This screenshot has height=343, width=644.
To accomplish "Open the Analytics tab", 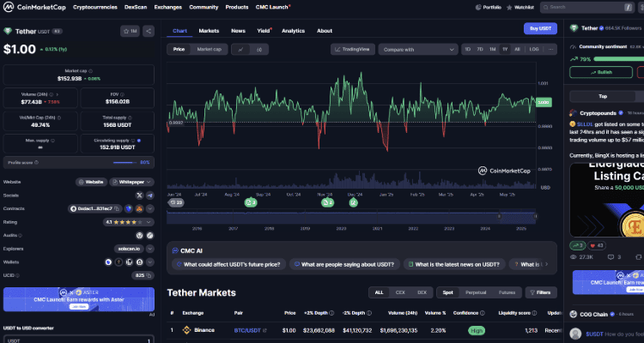I will pos(294,31).
